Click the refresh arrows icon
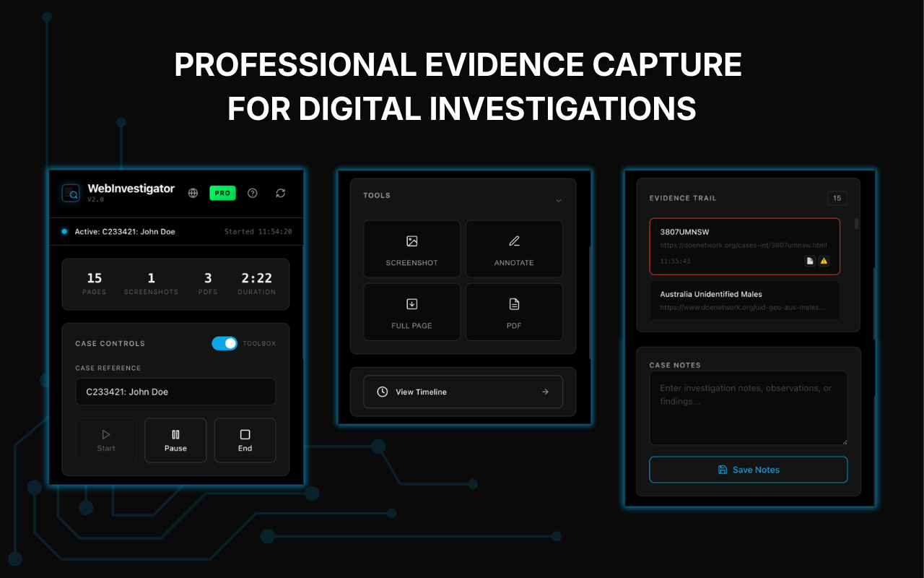 click(281, 193)
